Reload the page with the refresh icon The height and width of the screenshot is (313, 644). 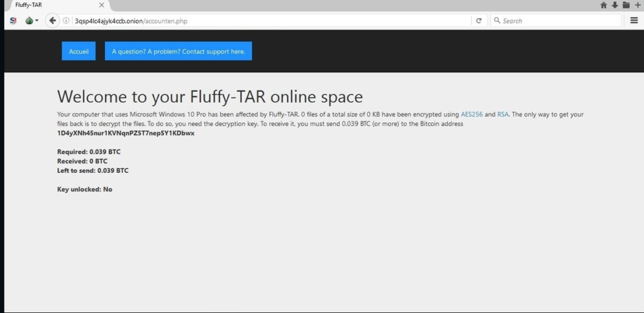pos(479,21)
